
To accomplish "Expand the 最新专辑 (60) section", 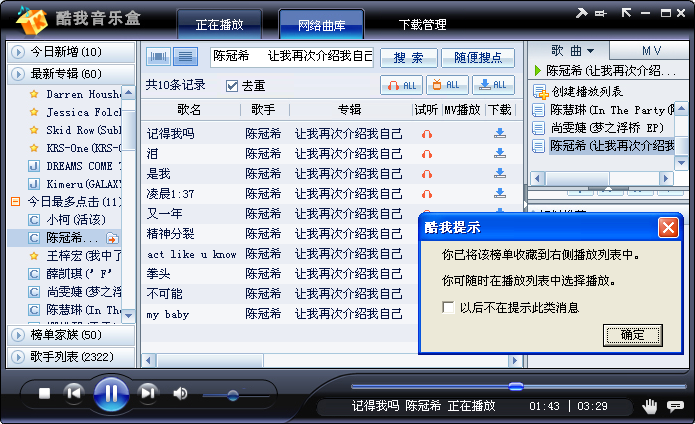I will tap(71, 74).
